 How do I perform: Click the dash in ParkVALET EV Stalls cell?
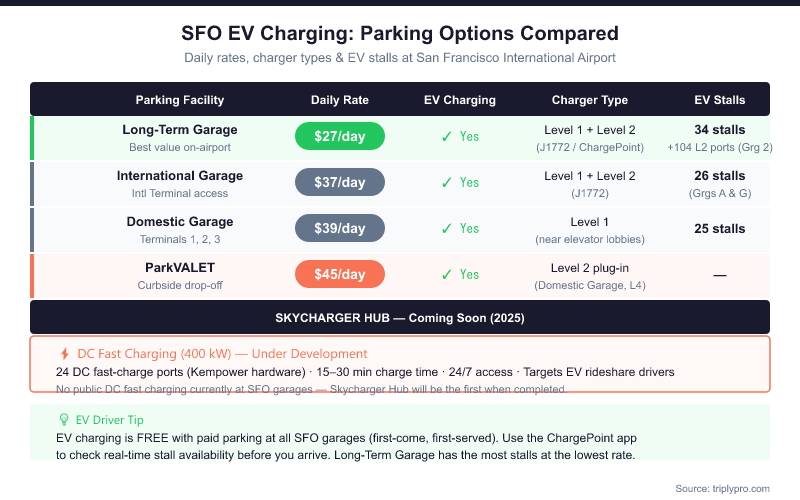(719, 275)
